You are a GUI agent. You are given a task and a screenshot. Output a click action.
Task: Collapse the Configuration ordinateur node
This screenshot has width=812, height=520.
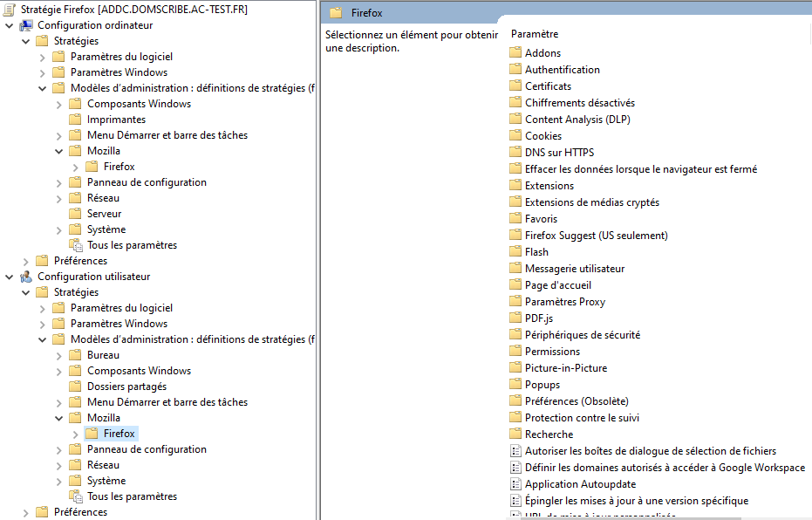[10, 25]
